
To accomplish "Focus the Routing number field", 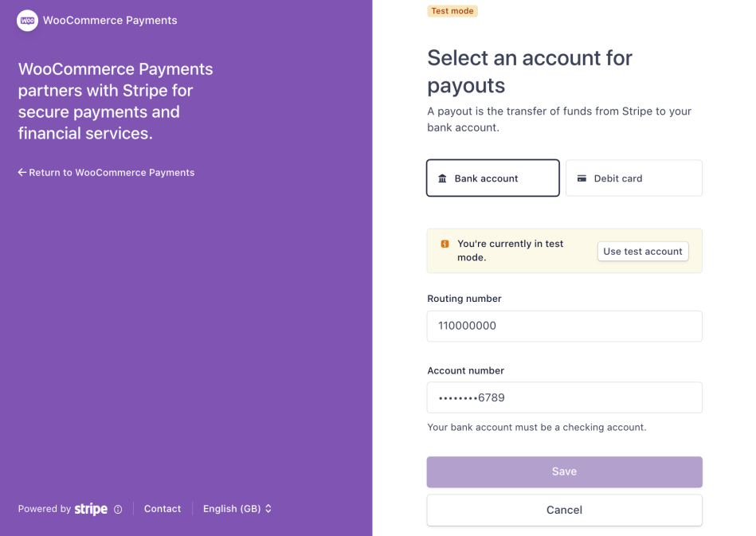I will 564,326.
